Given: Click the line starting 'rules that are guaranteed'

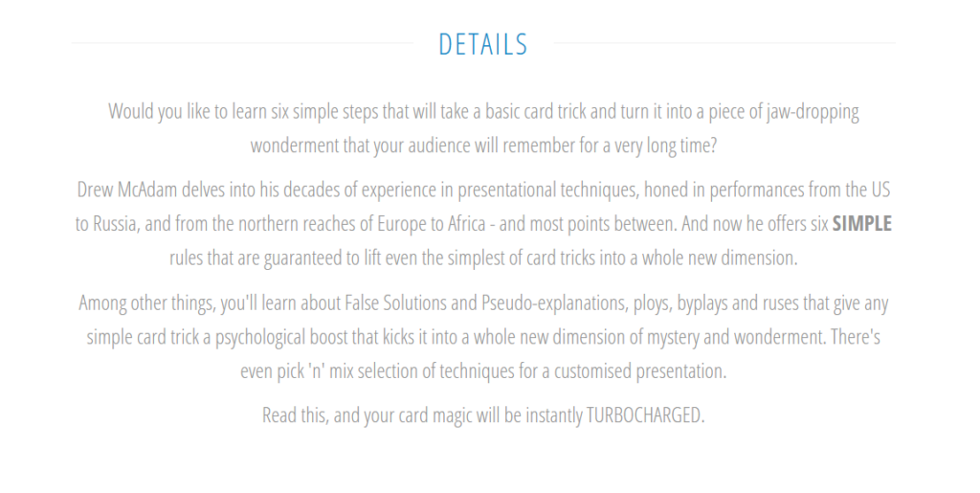Looking at the screenshot, I should click(x=483, y=258).
